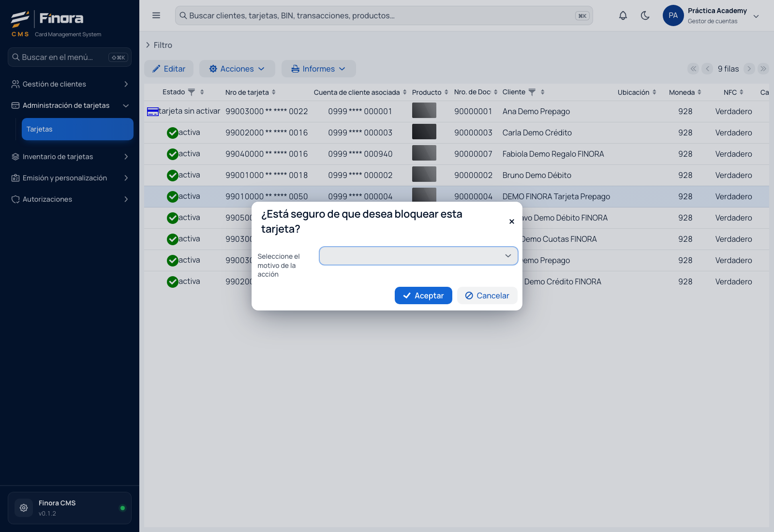Expand Emisión y personalización menu
The image size is (774, 532).
70,178
